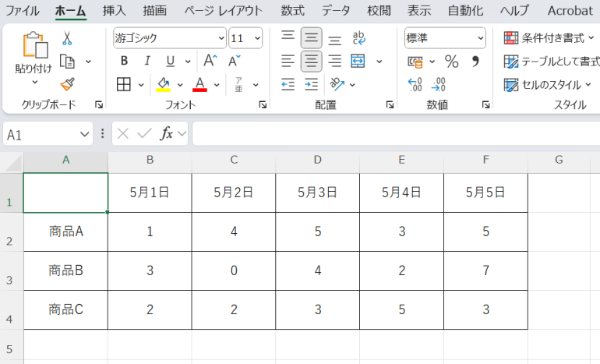The width and height of the screenshot is (600, 364).
Task: Toggle Middle Align vertical alignment
Action: point(312,37)
